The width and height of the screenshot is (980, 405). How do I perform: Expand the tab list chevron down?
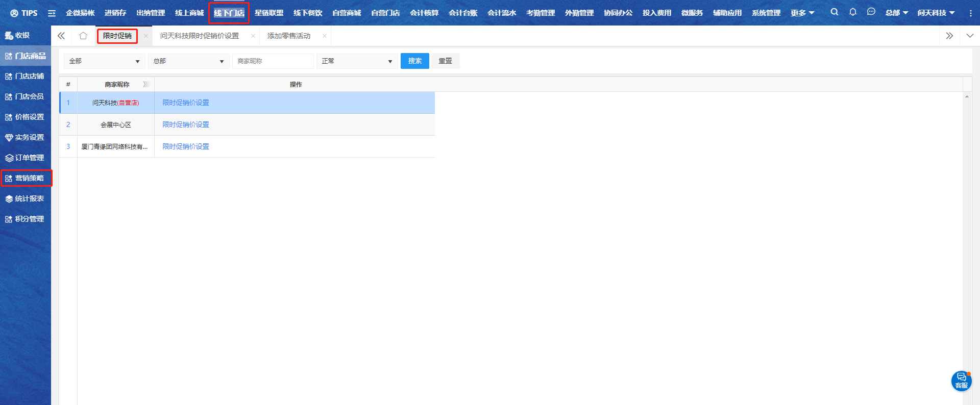point(970,36)
